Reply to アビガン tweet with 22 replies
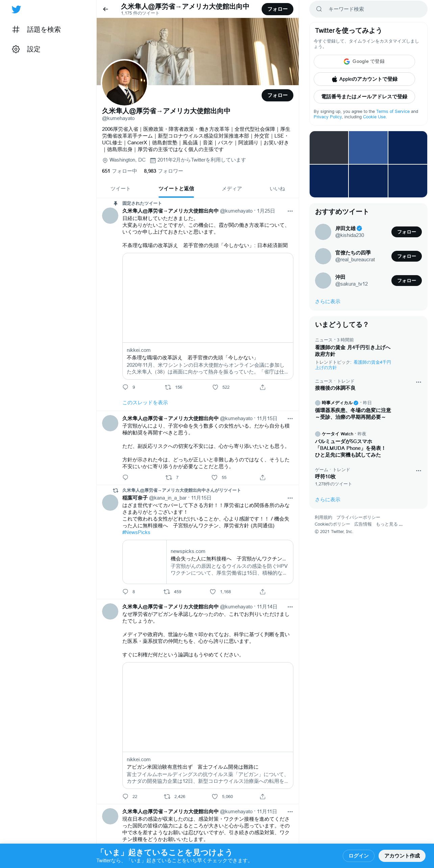 point(125,797)
